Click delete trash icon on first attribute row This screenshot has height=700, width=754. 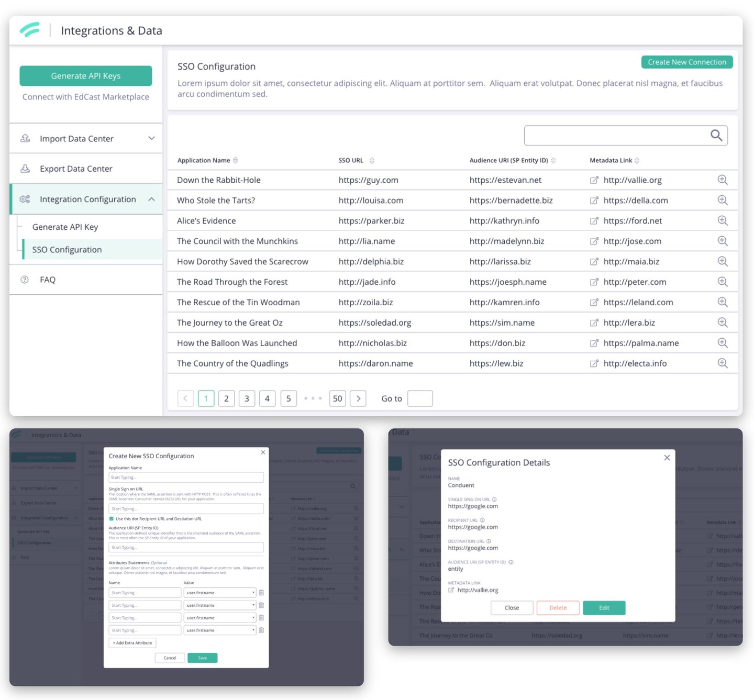(261, 593)
